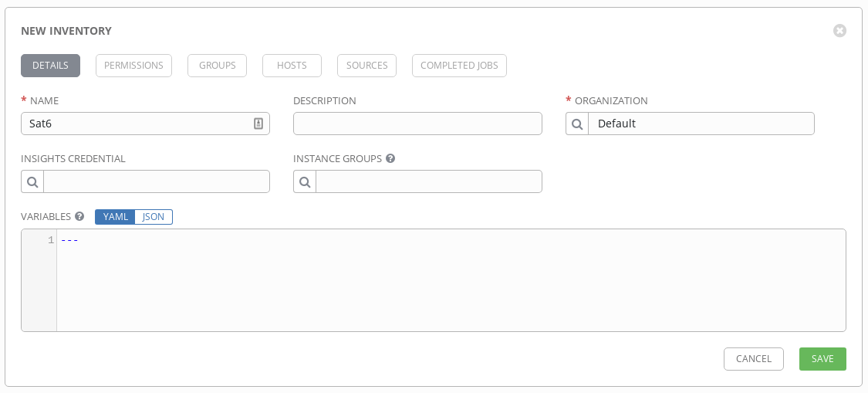Click line number 1 in variables editor
Image resolution: width=868 pixels, height=393 pixels.
tap(51, 241)
